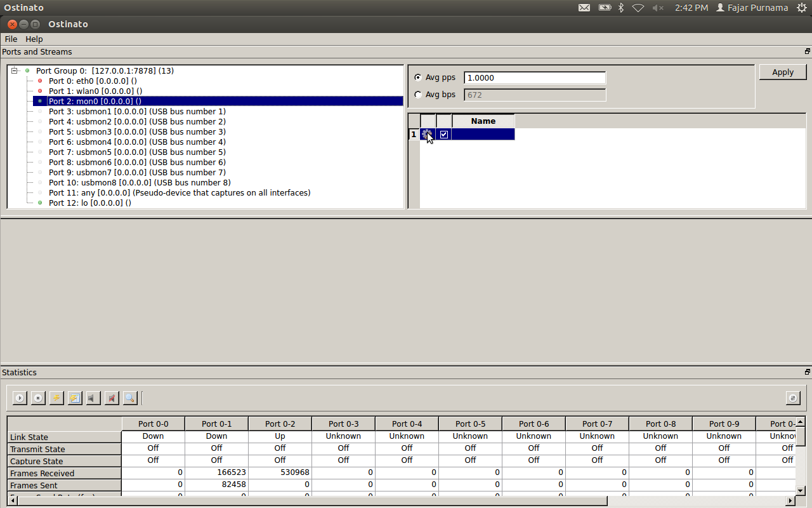
Task: Stop capture using the red speaker icon
Action: tap(112, 398)
